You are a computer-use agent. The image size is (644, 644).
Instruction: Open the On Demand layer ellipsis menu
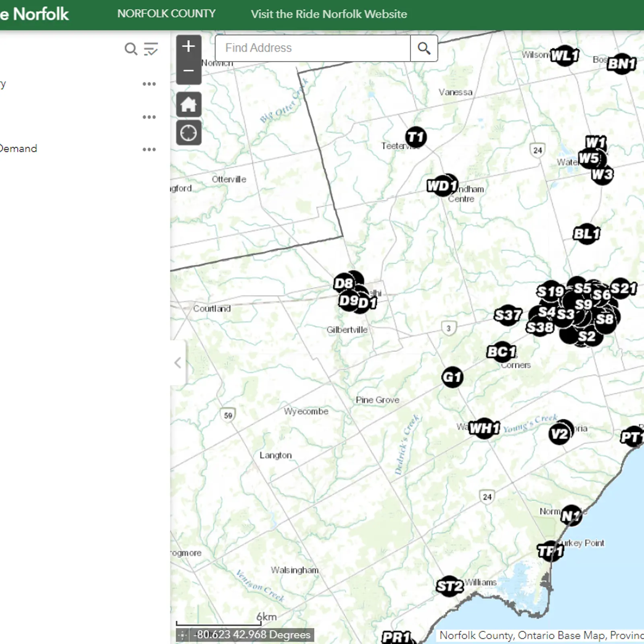tap(149, 149)
